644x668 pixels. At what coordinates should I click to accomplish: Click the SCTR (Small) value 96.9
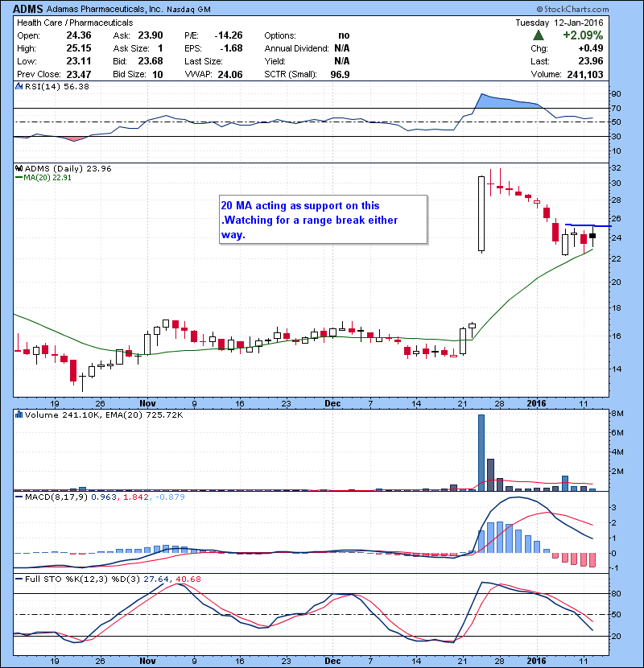point(340,74)
